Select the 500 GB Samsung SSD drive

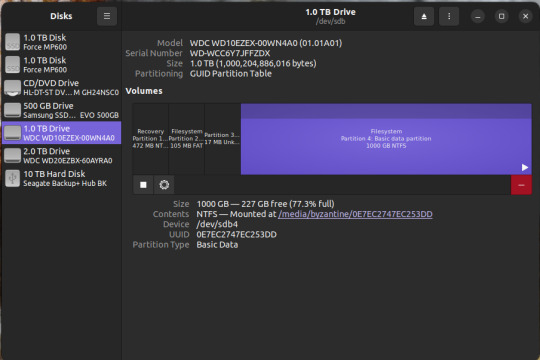(x=62, y=110)
